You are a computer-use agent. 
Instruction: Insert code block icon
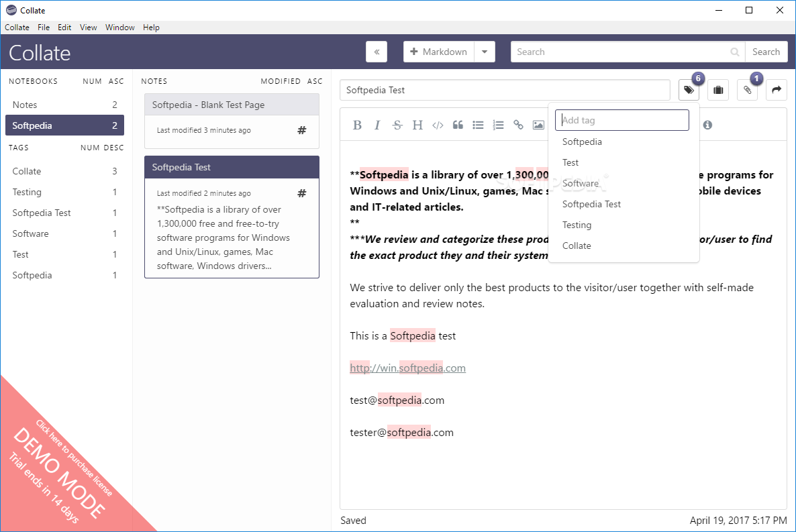tap(438, 125)
